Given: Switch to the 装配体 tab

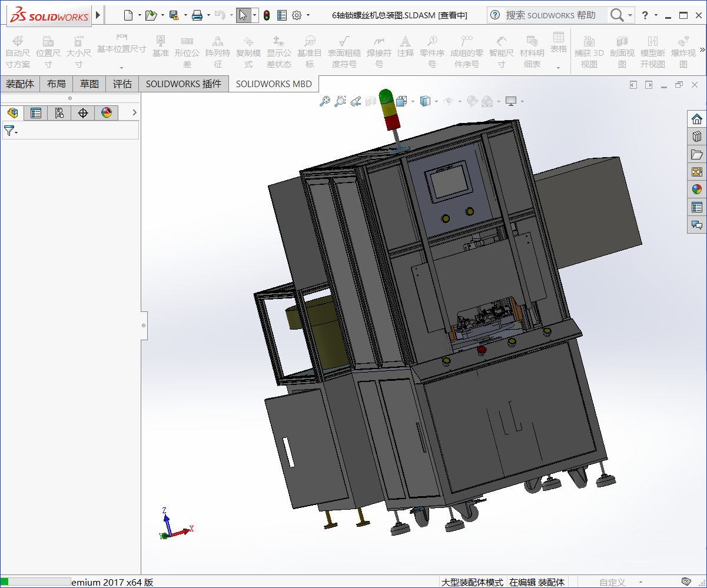Looking at the screenshot, I should pyautogui.click(x=20, y=84).
